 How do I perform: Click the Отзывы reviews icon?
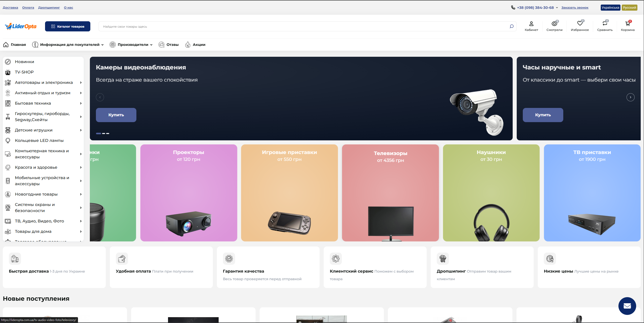pyautogui.click(x=161, y=45)
